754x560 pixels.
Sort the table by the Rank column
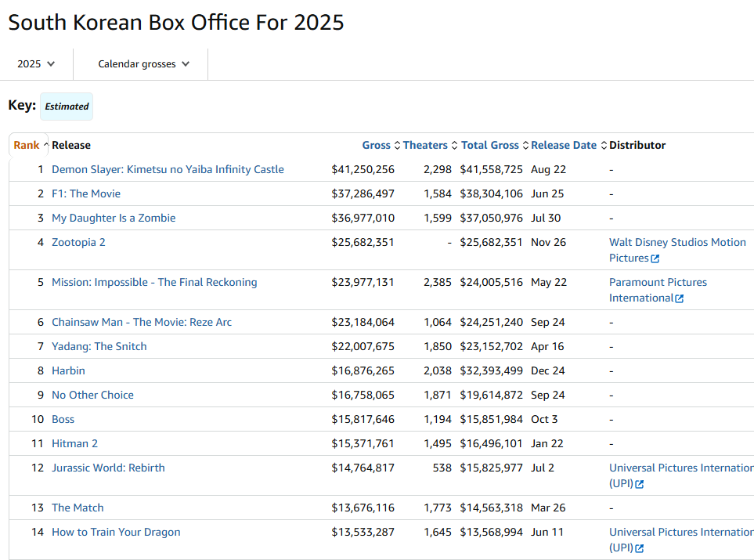click(27, 146)
